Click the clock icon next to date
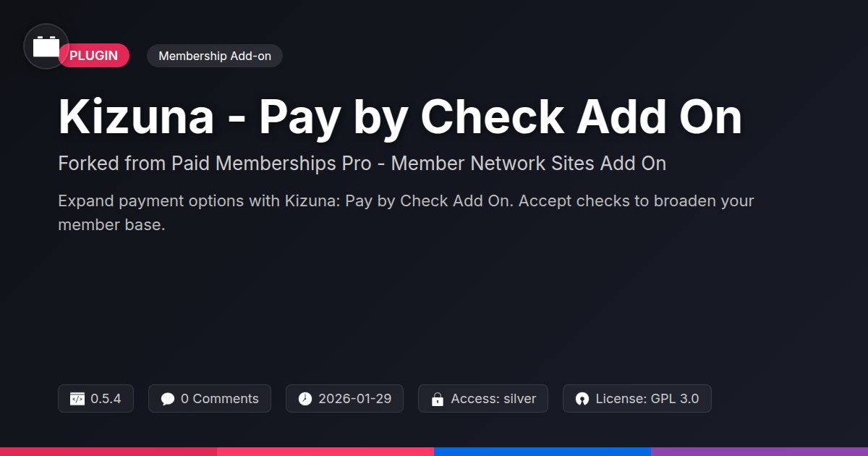Image resolution: width=868 pixels, height=456 pixels. (x=305, y=399)
